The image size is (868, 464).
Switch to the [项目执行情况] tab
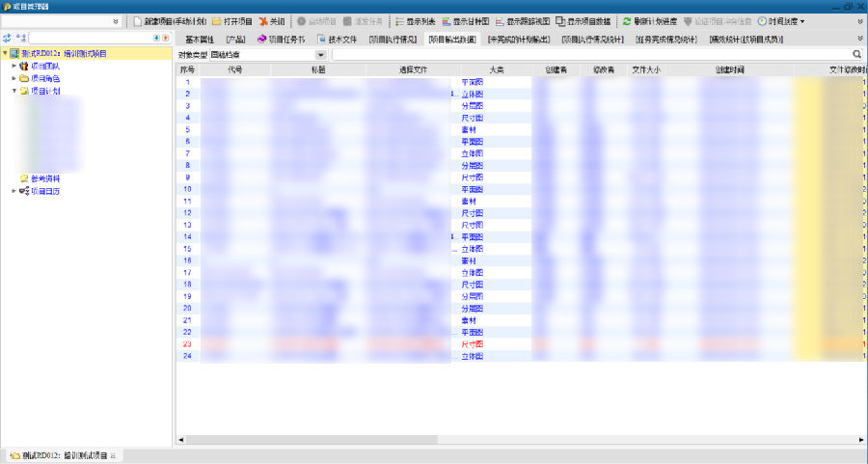(x=393, y=40)
